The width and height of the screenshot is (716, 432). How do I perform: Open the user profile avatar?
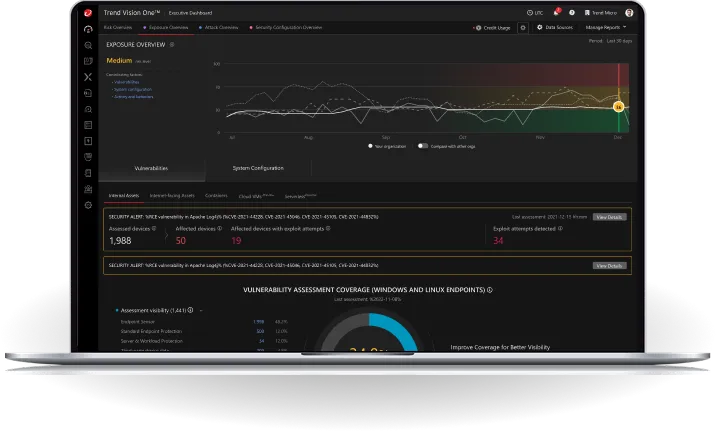click(629, 13)
